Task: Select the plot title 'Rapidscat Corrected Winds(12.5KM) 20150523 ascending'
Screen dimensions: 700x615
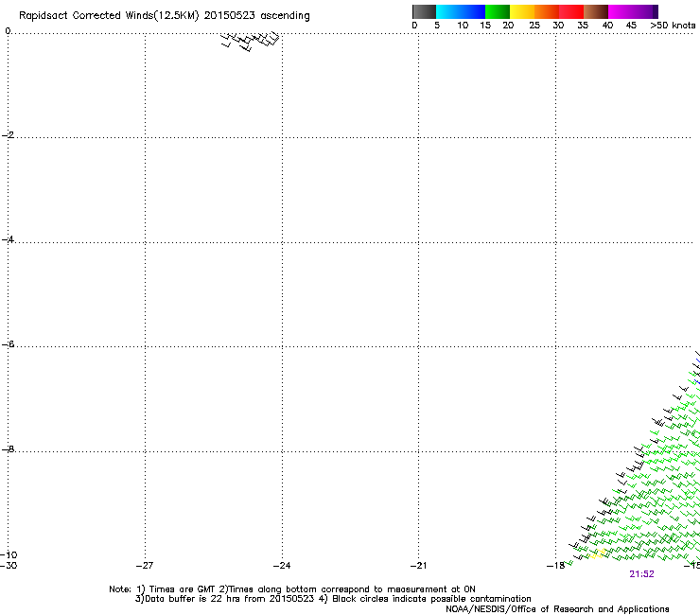Action: tap(165, 16)
